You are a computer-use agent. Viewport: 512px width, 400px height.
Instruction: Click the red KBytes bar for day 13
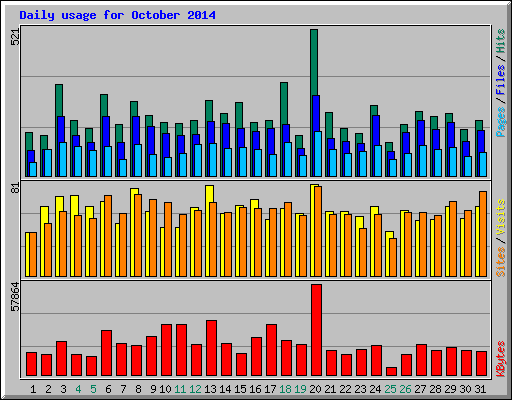(211, 348)
